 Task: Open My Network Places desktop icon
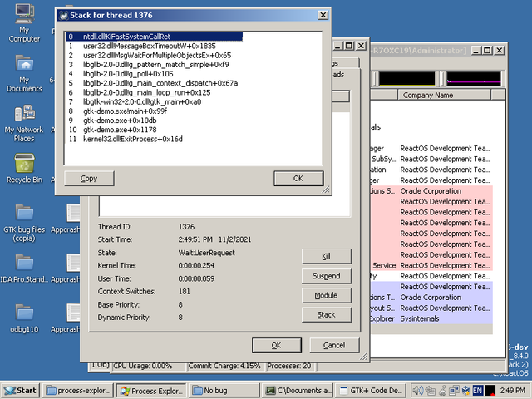pyautogui.click(x=24, y=123)
